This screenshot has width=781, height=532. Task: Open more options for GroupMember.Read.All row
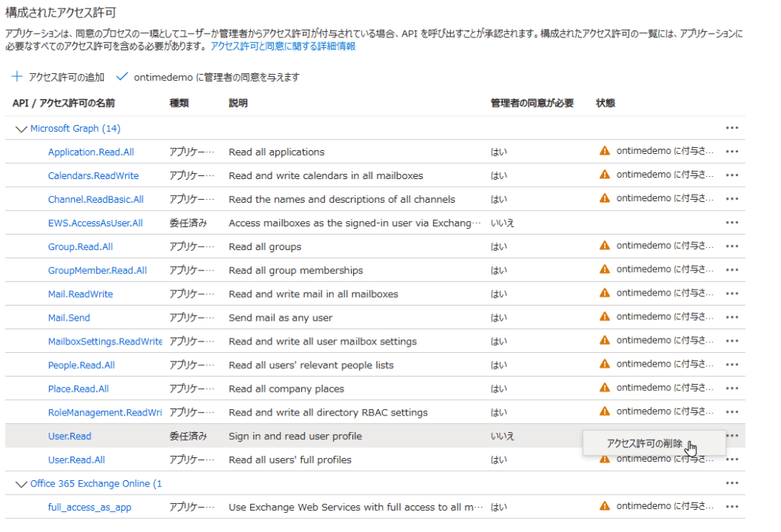click(731, 270)
